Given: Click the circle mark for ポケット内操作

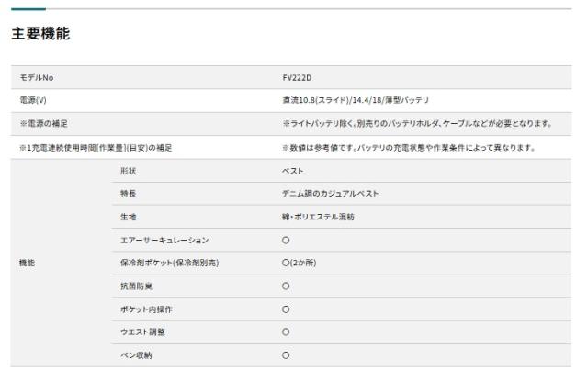Looking at the screenshot, I should coord(286,309).
